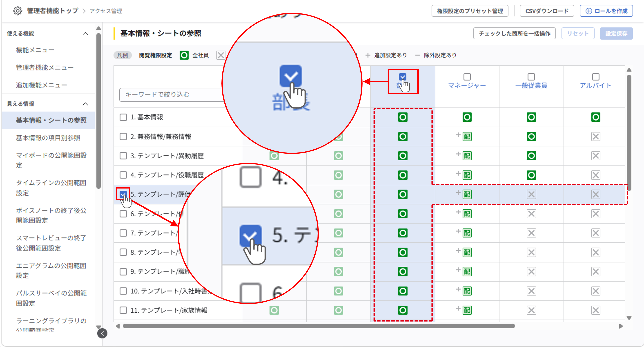Click the sidebar's vertical scrollbar thumb

click(x=99, y=111)
